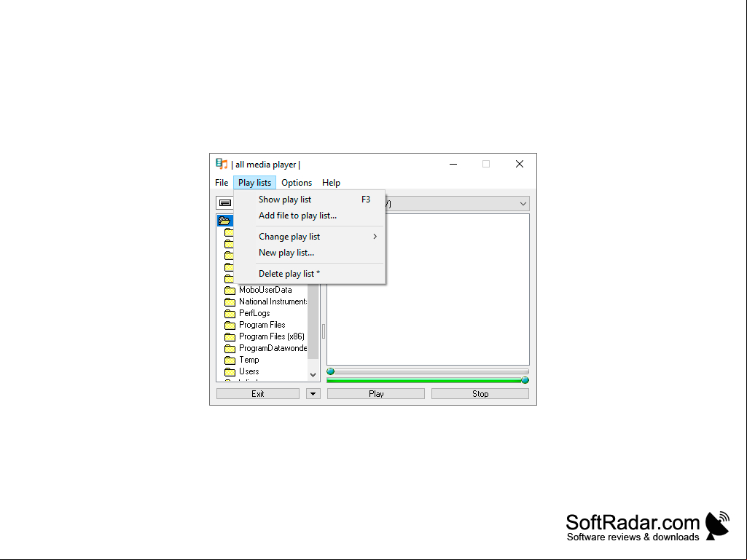Click the folder icon beside Temp
This screenshot has width=747, height=560.
230,360
